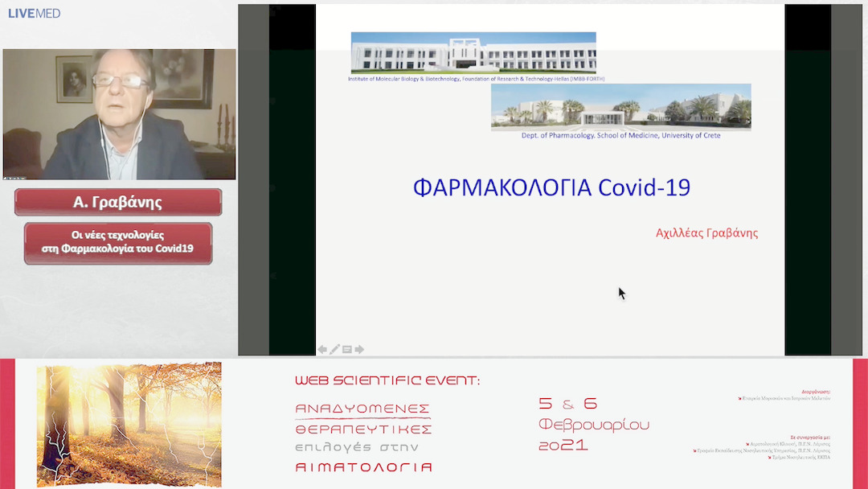Click the 'ΦΑΡΜΑΚΟΛΟΓΙΑ Covid-19' slide title
The image size is (868, 489).
tap(551, 187)
